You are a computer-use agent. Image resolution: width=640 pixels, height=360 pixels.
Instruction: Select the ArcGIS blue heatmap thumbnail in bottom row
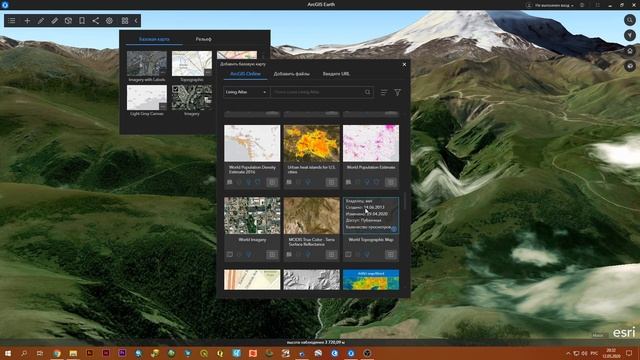coord(371,280)
